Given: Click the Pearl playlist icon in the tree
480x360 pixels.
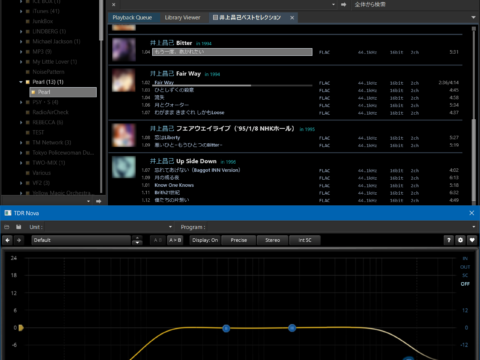Looking at the screenshot, I should coord(33,92).
